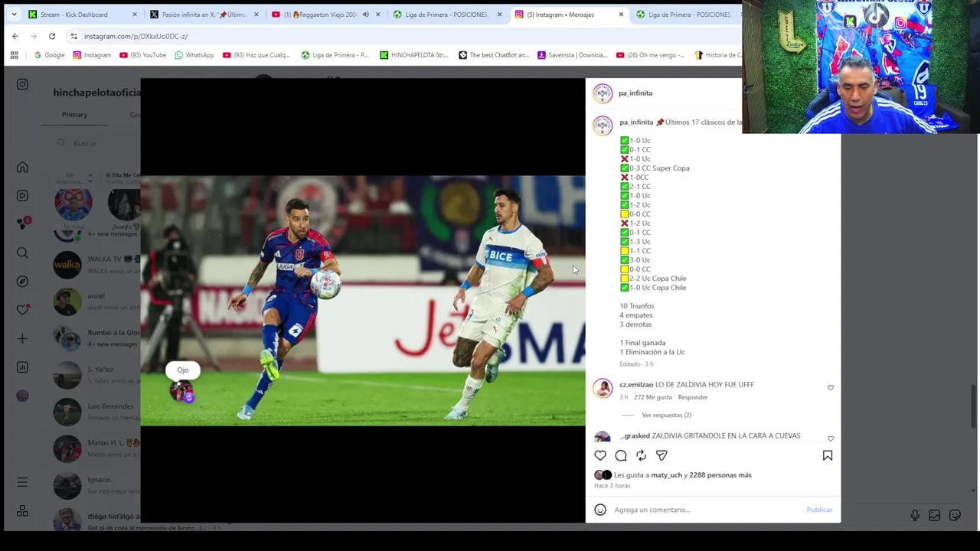
Task: Like the post with the heart icon
Action: click(x=600, y=455)
